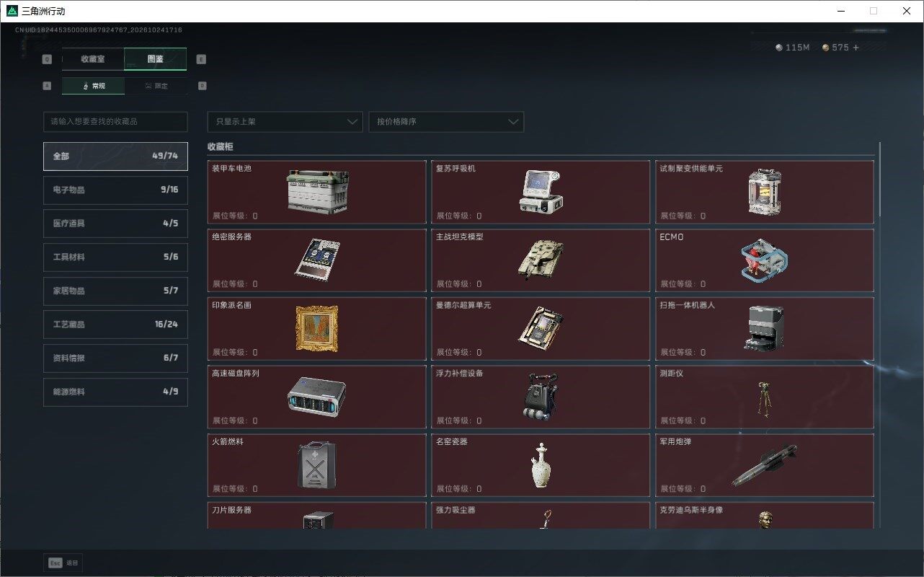924x577 pixels.
Task: Switch to the 图鉴 tab
Action: (155, 59)
